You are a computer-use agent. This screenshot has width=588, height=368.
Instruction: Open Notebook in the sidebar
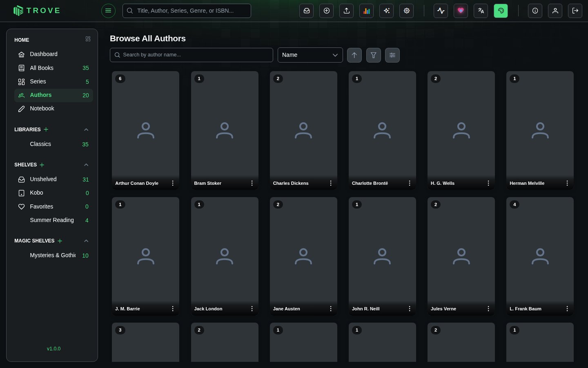(54, 109)
